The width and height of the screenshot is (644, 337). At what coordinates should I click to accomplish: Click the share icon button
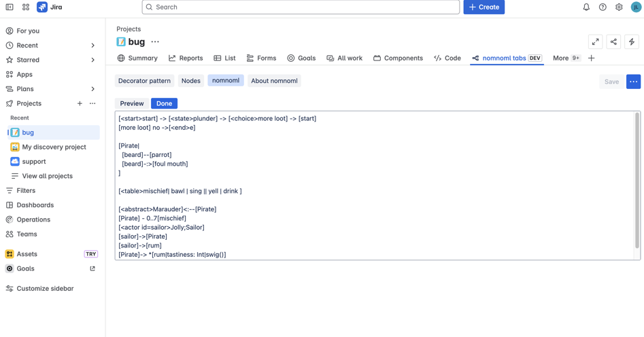click(613, 41)
